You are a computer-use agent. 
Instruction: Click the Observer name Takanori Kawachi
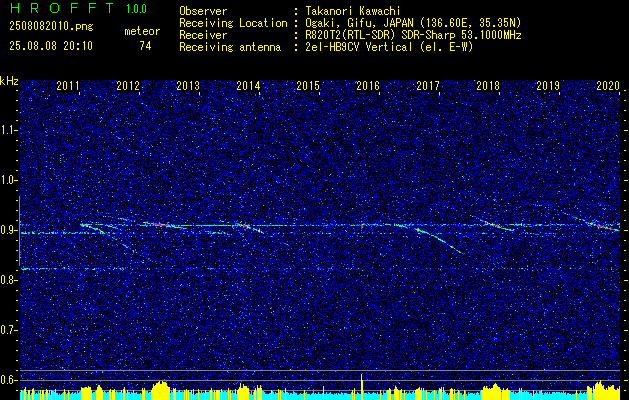coord(351,11)
